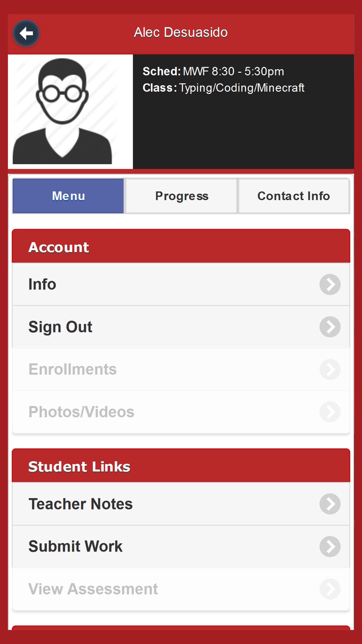Click the chevron icon beside Teacher Notes
Image resolution: width=362 pixels, height=644 pixels.
pos(330,504)
